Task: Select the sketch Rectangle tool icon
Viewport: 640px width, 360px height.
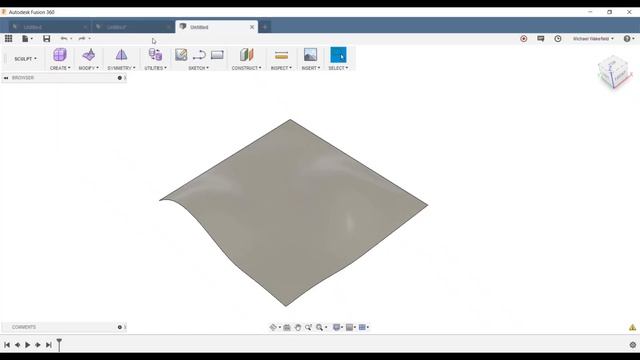Action: pyautogui.click(x=217, y=55)
